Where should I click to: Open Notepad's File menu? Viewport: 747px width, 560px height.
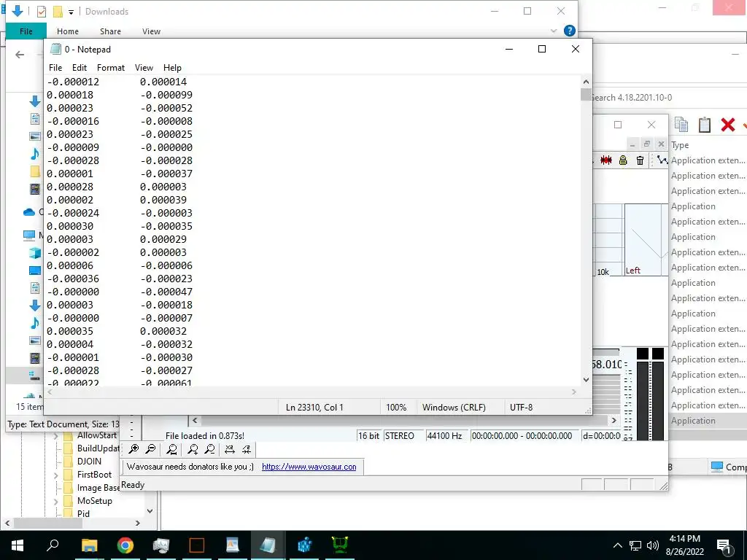click(55, 68)
